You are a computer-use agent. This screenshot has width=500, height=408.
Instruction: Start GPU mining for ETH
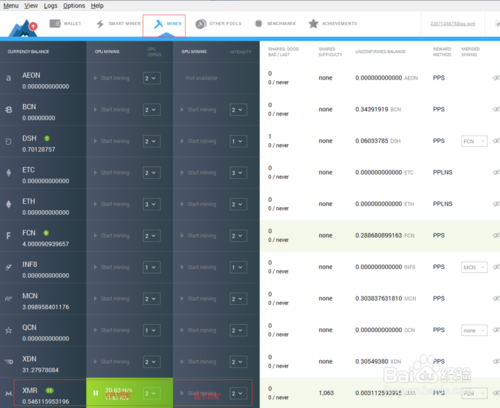[x=198, y=204]
